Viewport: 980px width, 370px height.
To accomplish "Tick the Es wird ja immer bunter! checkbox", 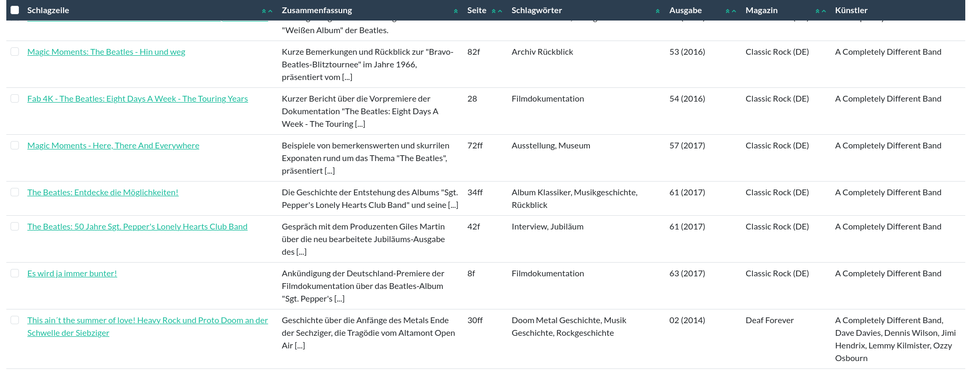I will click(x=15, y=273).
